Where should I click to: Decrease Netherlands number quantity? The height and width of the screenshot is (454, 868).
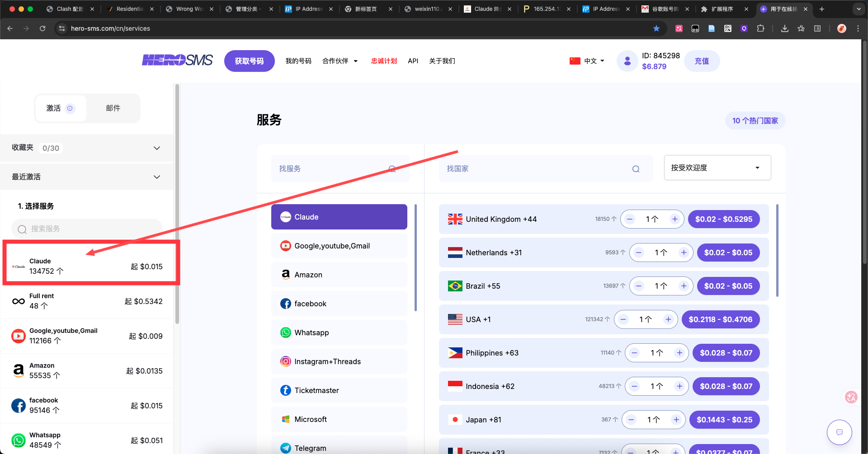click(639, 253)
